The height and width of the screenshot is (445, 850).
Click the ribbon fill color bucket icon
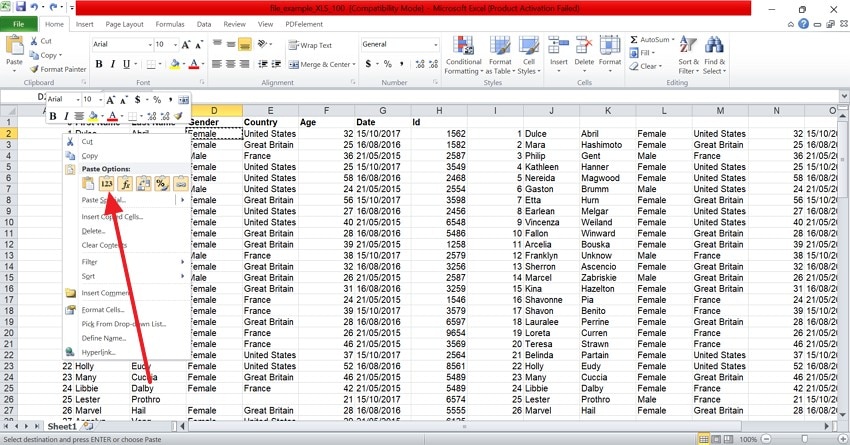click(x=175, y=64)
